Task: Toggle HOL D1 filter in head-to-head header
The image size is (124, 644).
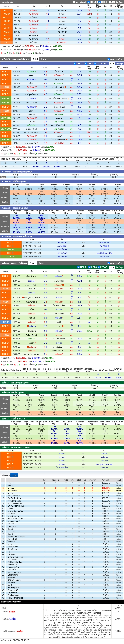Action: tap(89, 2)
